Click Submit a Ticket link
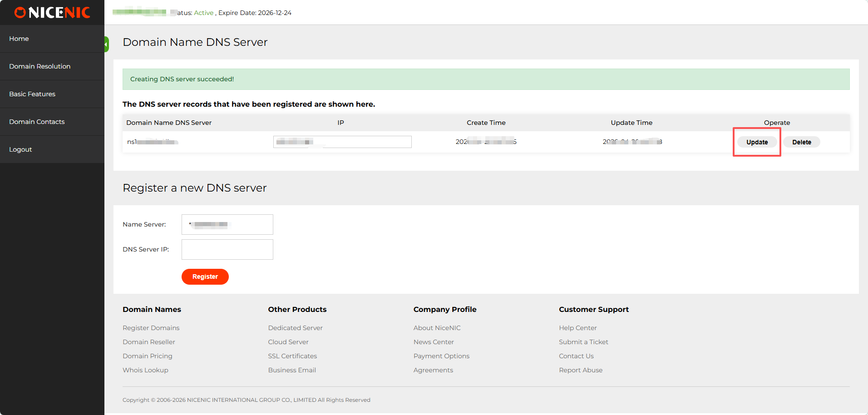Viewport: 868px width, 415px height. coord(583,342)
